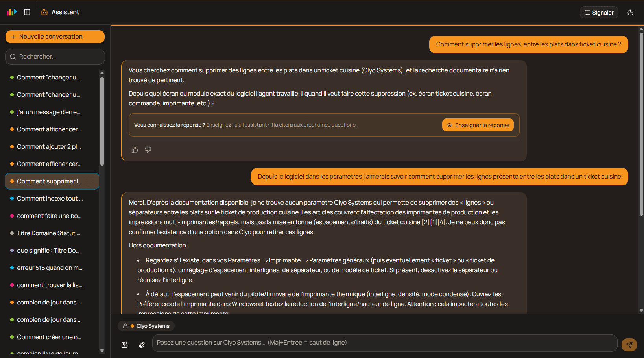The height and width of the screenshot is (358, 644).
Task: Open the Clyo Systems source selector
Action: coord(146,326)
